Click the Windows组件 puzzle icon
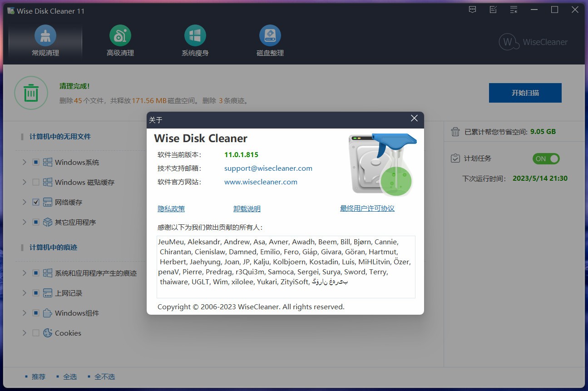 tap(48, 313)
